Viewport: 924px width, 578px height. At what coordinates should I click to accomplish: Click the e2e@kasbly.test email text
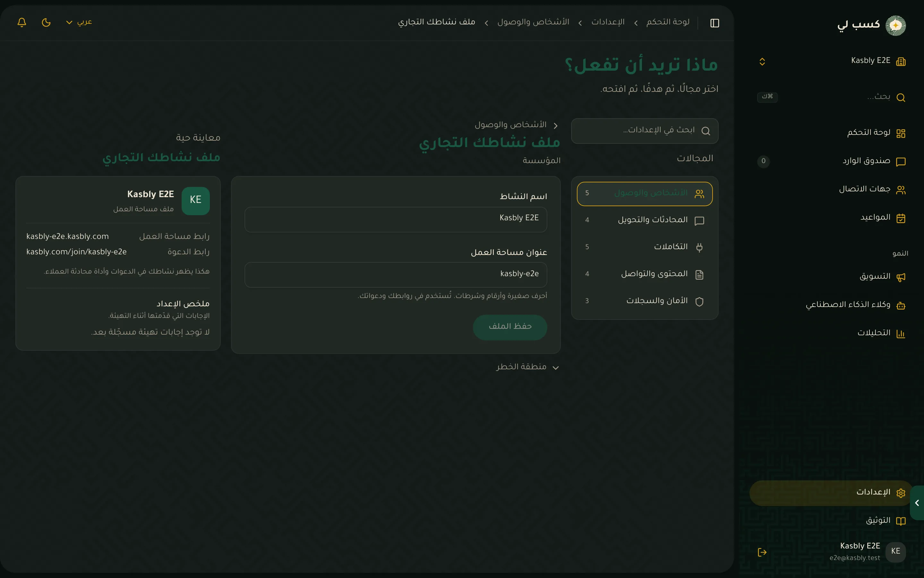(854, 558)
